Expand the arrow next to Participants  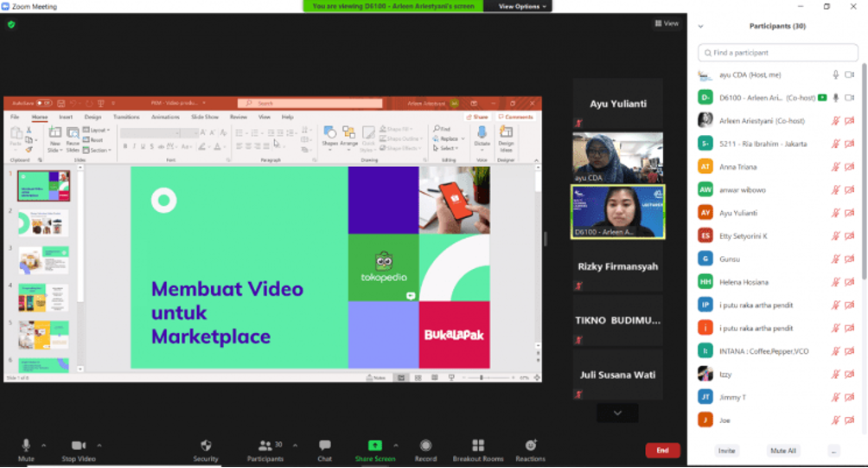pyautogui.click(x=295, y=446)
